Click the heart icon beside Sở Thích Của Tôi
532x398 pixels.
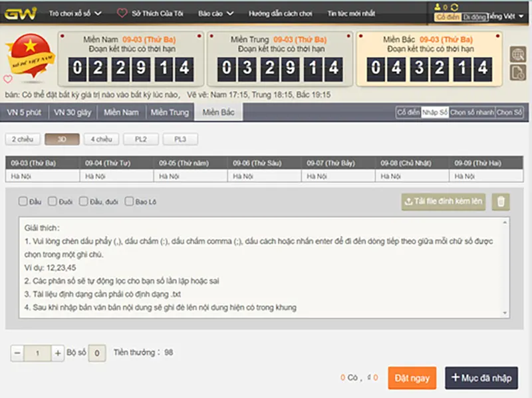click(x=122, y=13)
